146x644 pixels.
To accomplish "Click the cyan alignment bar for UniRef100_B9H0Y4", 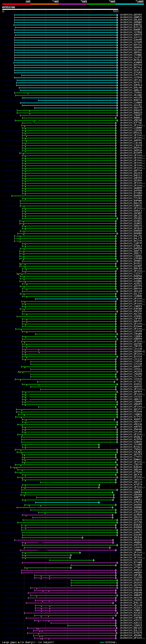I will tap(78, 100).
